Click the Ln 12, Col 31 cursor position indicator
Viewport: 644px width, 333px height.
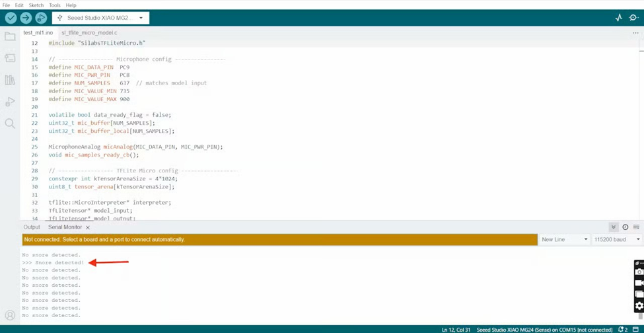point(456,330)
